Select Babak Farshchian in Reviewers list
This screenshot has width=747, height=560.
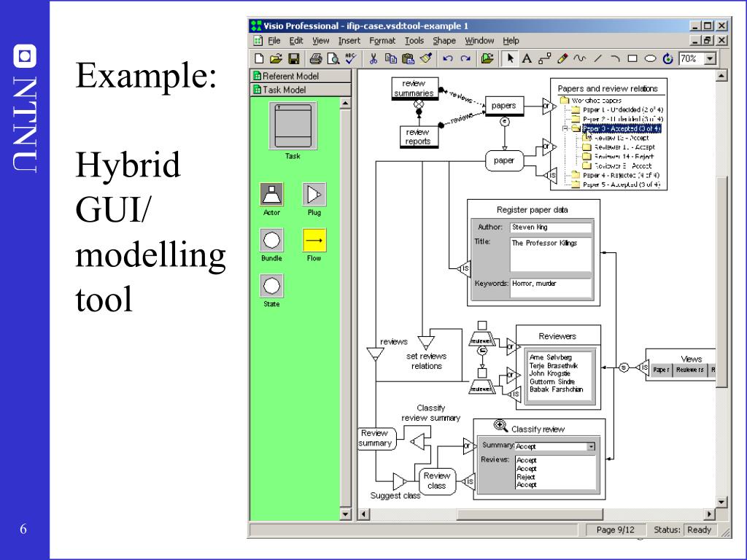556,389
